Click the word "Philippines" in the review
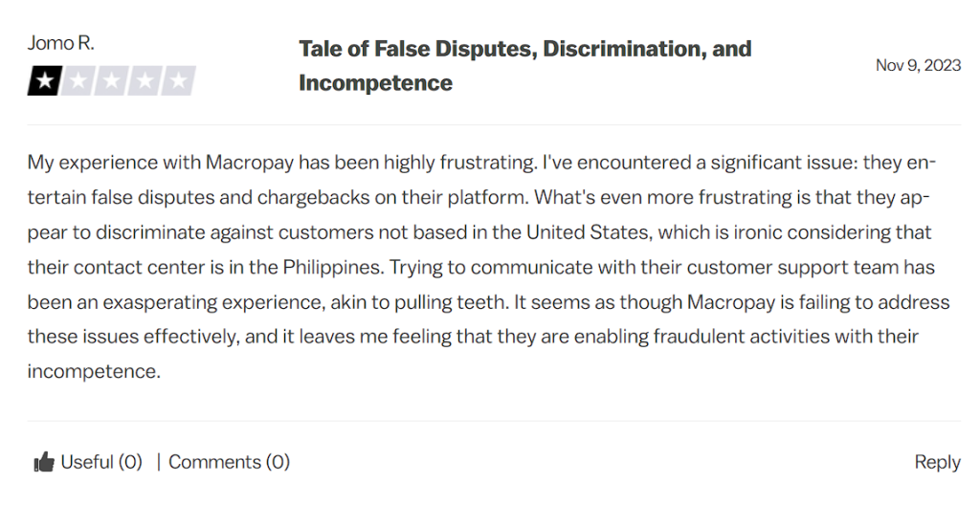This screenshot has width=980, height=505. tap(332, 268)
